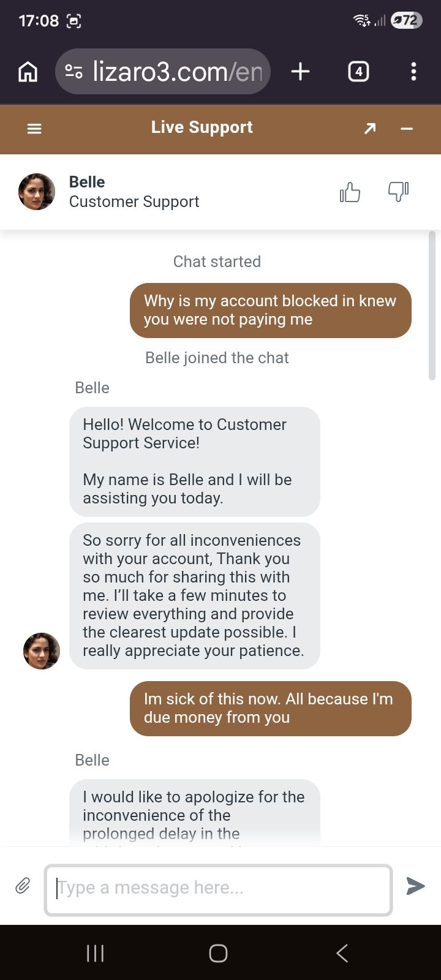The height and width of the screenshot is (980, 441).
Task: Tap Android recent apps button
Action: coord(95,953)
